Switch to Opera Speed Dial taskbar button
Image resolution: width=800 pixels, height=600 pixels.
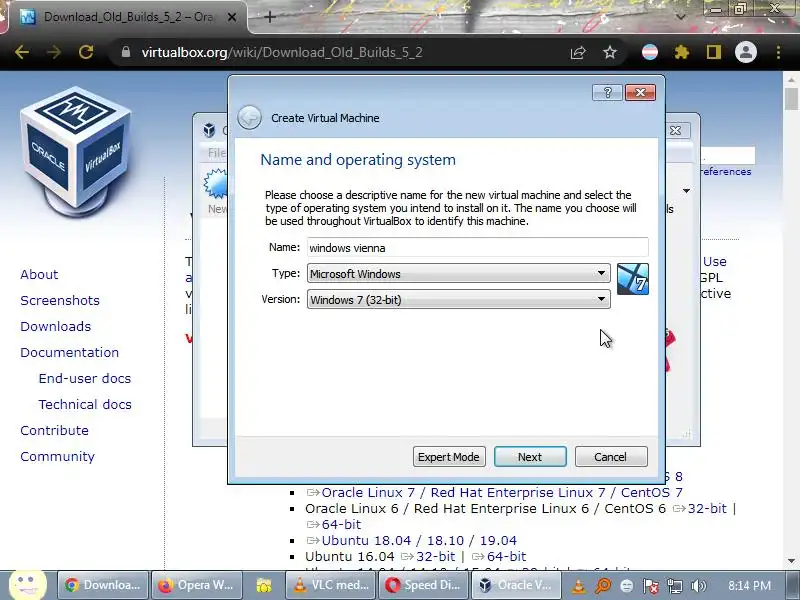[423, 585]
